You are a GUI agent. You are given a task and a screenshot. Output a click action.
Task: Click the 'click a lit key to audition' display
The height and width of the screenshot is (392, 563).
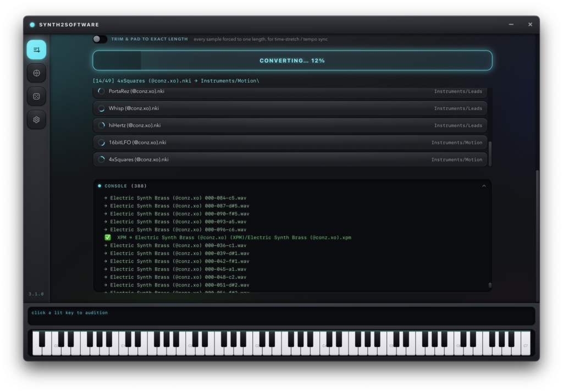click(x=281, y=316)
